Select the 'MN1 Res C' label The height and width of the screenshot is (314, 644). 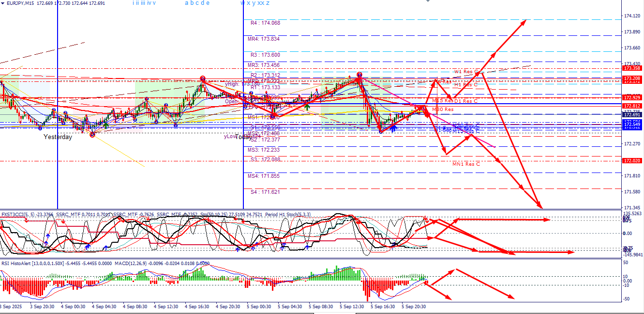466,164
